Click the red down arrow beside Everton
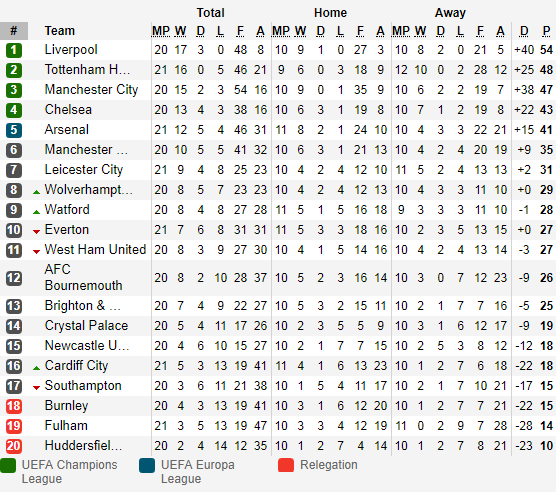This screenshot has width=556, height=492. [36, 232]
